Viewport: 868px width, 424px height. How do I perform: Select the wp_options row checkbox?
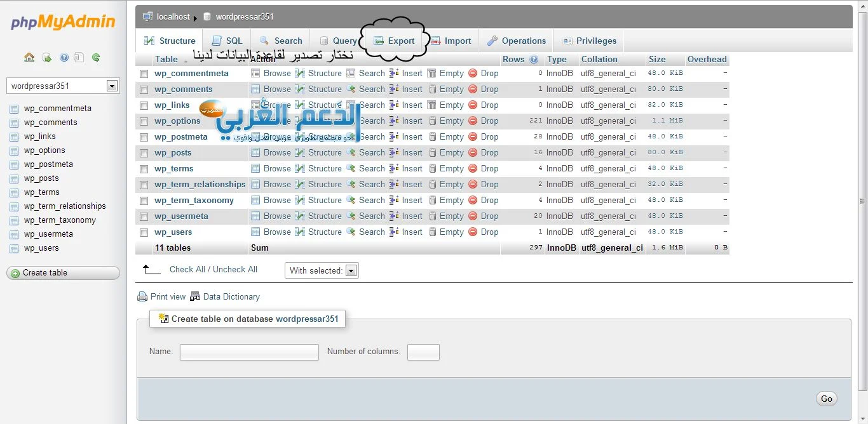pyautogui.click(x=144, y=121)
